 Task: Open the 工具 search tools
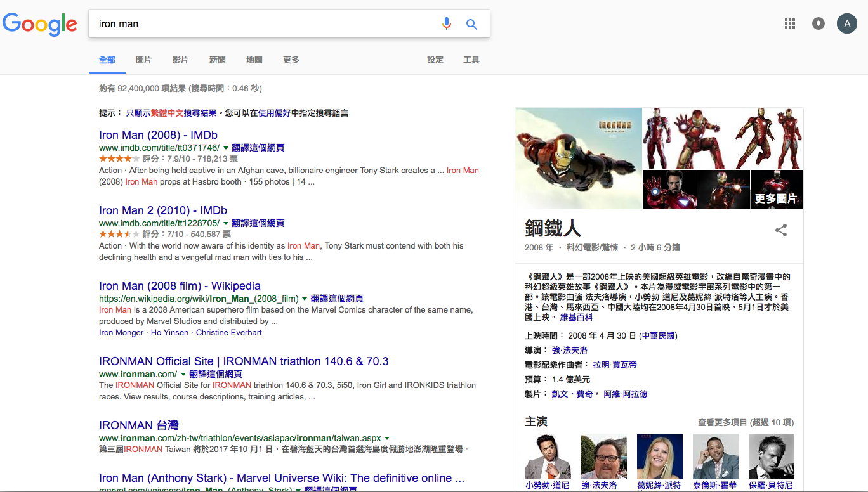471,60
